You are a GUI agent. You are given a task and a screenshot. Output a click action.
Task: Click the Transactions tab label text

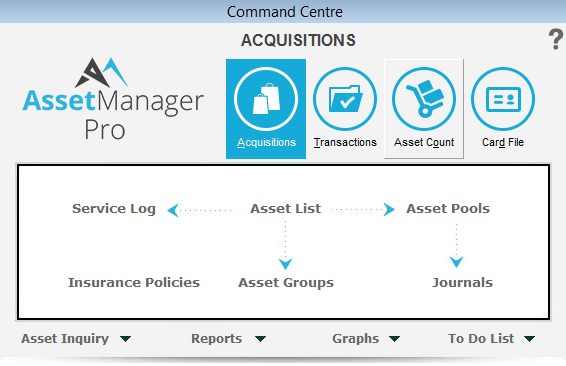[x=345, y=143]
